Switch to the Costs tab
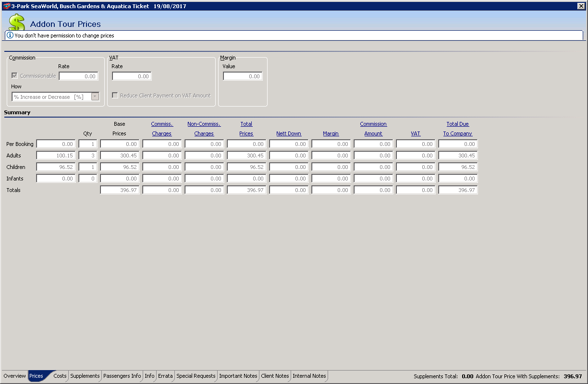Screen dimensions: 588x384 click(60, 376)
